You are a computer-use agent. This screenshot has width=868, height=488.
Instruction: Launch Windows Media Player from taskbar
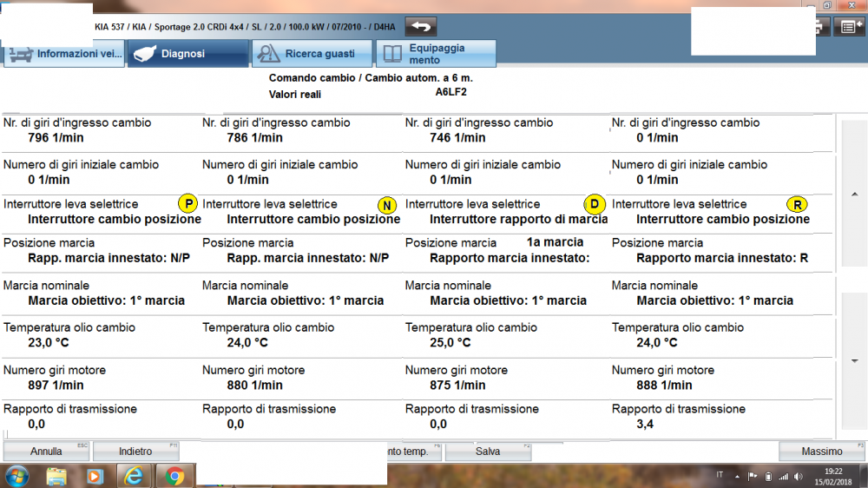pyautogui.click(x=95, y=477)
